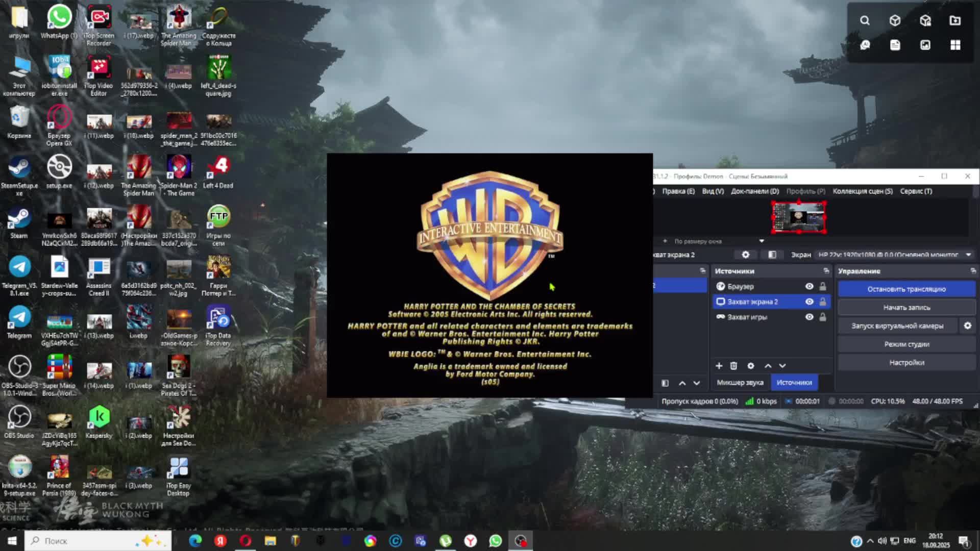
Task: Hide the Браузер source with its eye toggle
Action: (x=808, y=286)
